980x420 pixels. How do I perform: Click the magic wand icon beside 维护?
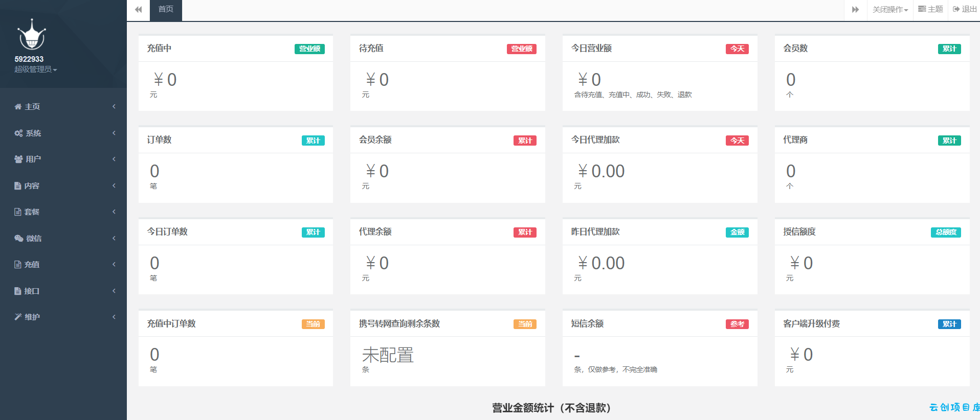[x=18, y=317]
